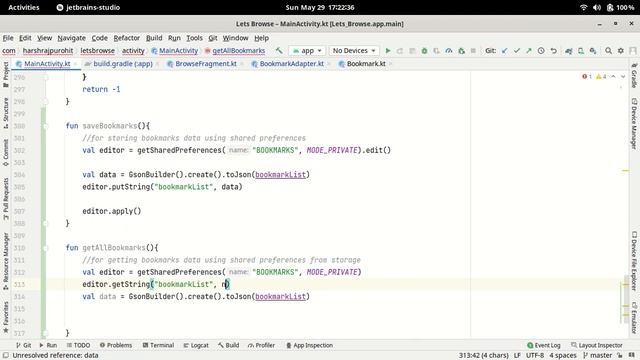The width and height of the screenshot is (640, 360).
Task: Open the Logcat tool window
Action: coord(196,345)
